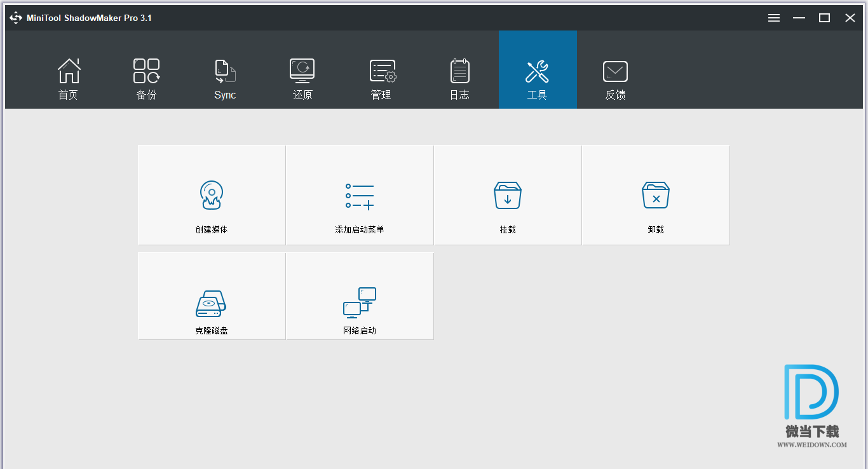Image resolution: width=868 pixels, height=469 pixels.
Task: Click the 卸载 dismount folder icon
Action: (656, 195)
